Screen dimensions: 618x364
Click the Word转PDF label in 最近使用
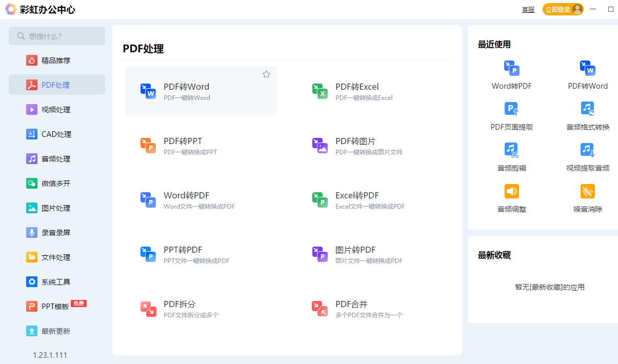click(x=512, y=86)
